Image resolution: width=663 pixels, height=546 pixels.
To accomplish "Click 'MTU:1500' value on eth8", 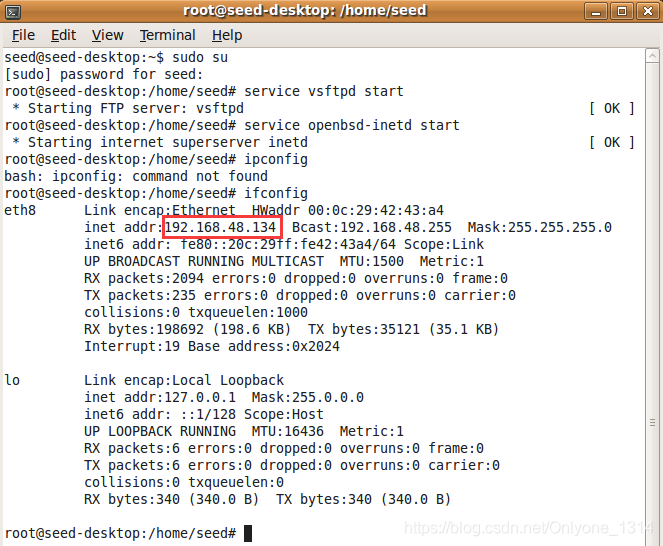I will click(x=372, y=261).
